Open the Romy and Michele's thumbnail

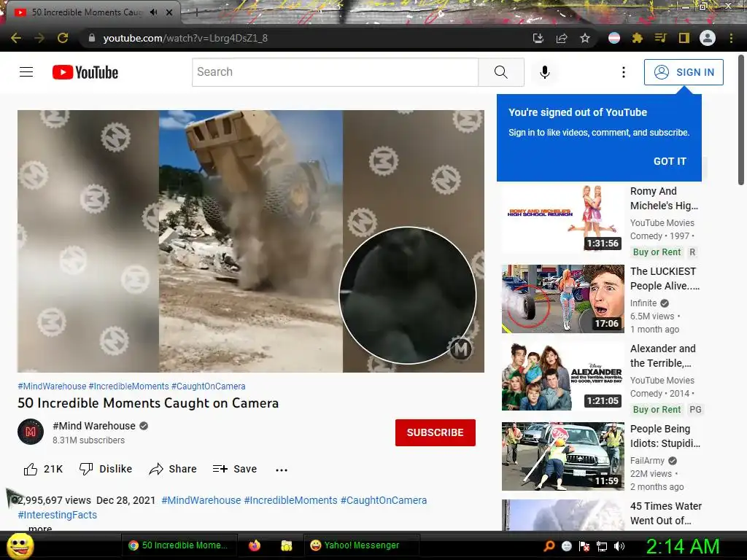(x=562, y=218)
